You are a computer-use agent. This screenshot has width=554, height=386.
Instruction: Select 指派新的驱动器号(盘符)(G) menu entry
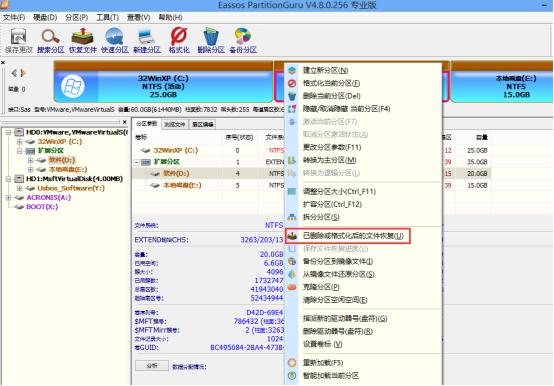(x=363, y=319)
